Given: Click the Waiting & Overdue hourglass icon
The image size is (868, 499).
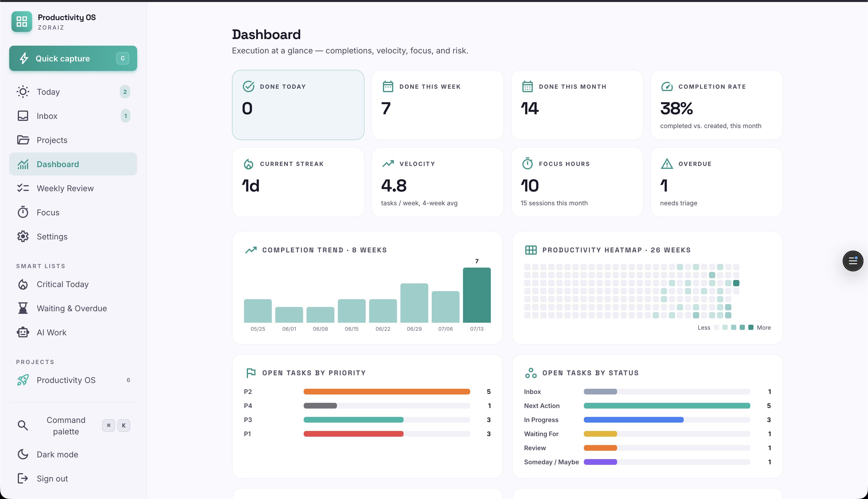Looking at the screenshot, I should pyautogui.click(x=23, y=308).
